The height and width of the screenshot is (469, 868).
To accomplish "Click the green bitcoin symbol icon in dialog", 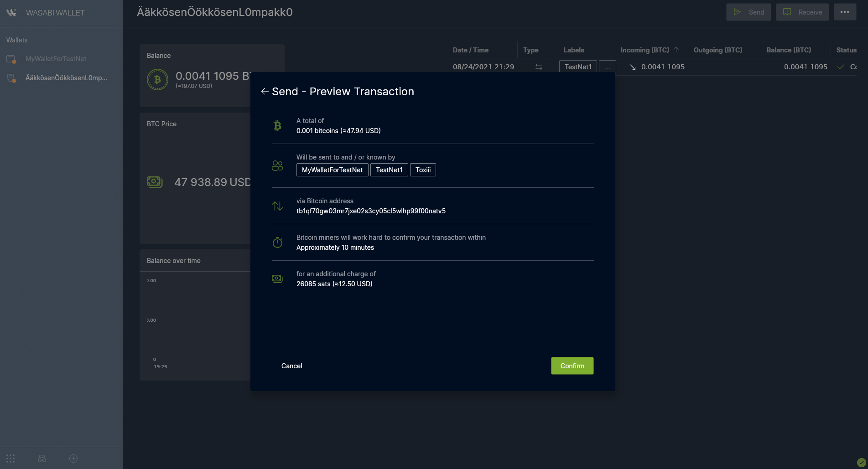I will point(277,126).
